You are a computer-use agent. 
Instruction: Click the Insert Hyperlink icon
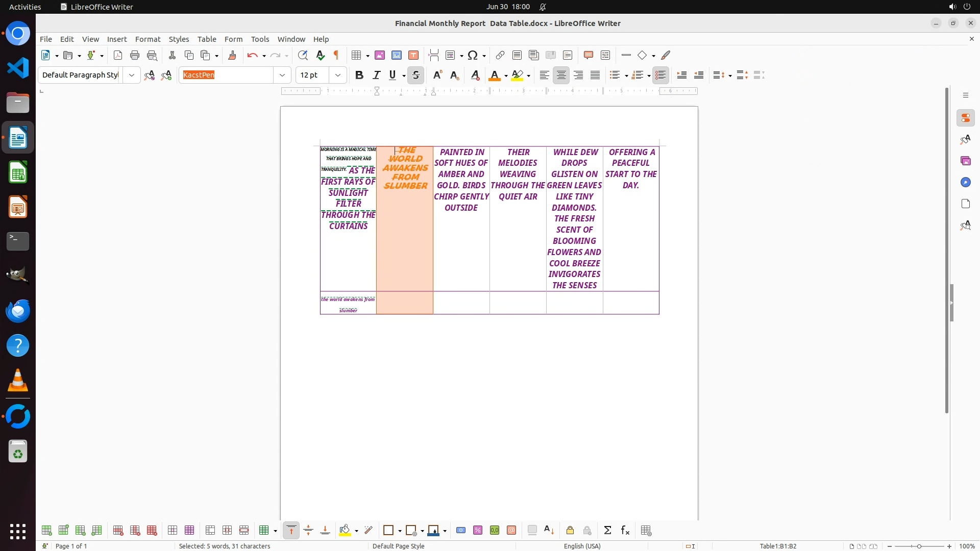click(500, 55)
